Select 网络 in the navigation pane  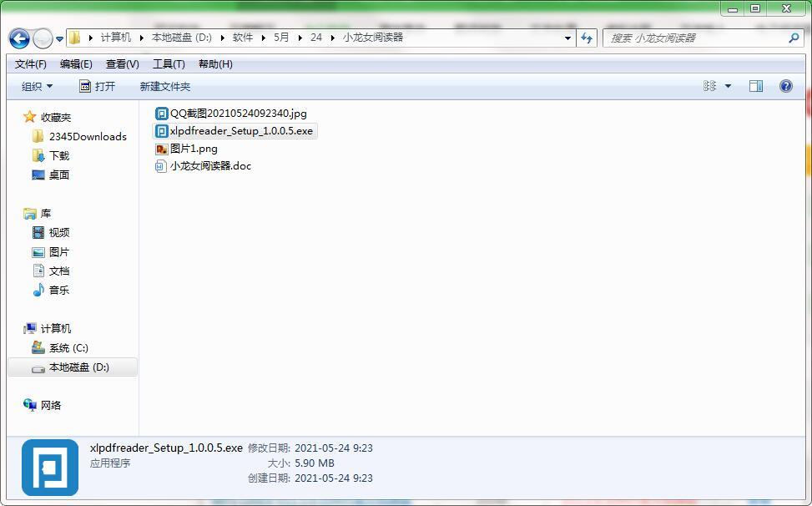[x=51, y=406]
